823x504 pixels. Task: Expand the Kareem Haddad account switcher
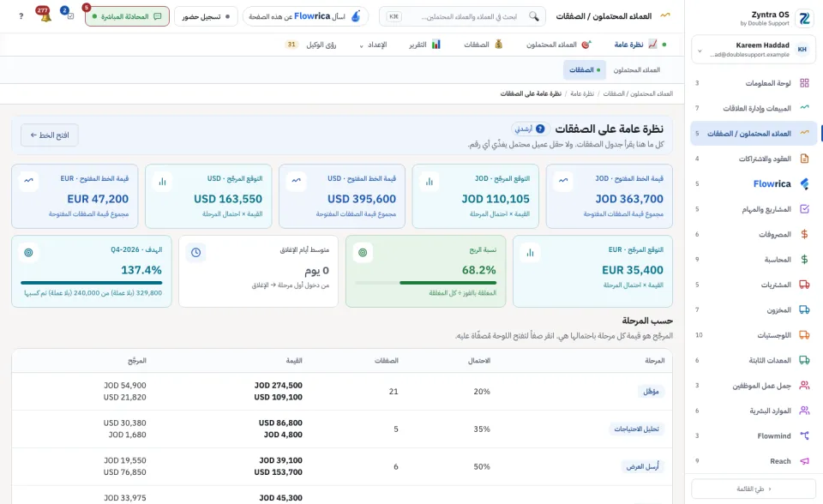754,50
